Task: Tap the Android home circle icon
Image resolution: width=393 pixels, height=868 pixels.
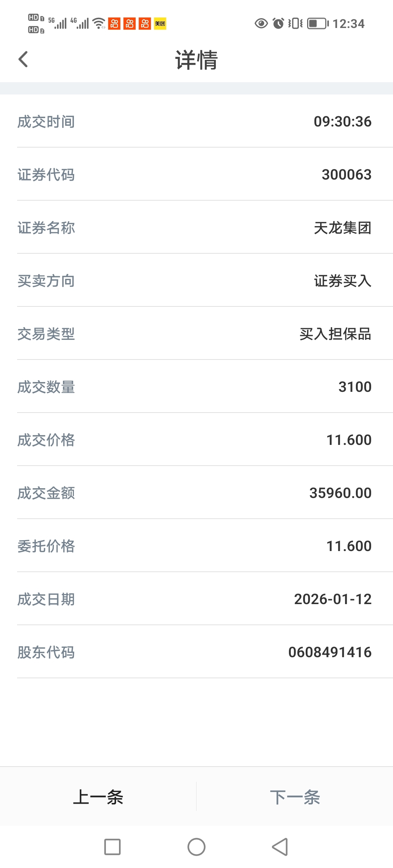Action: click(196, 847)
